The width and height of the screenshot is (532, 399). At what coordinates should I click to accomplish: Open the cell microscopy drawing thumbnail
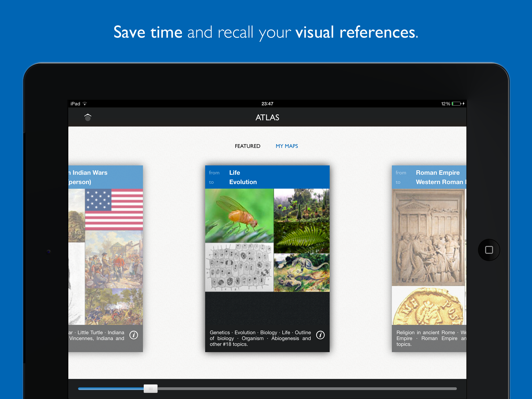click(x=239, y=267)
